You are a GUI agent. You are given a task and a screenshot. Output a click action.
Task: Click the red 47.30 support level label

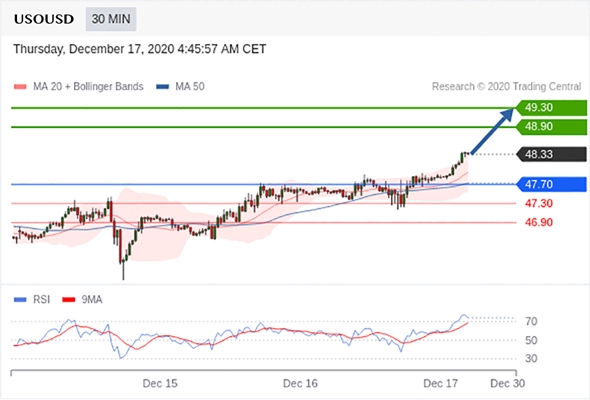539,204
